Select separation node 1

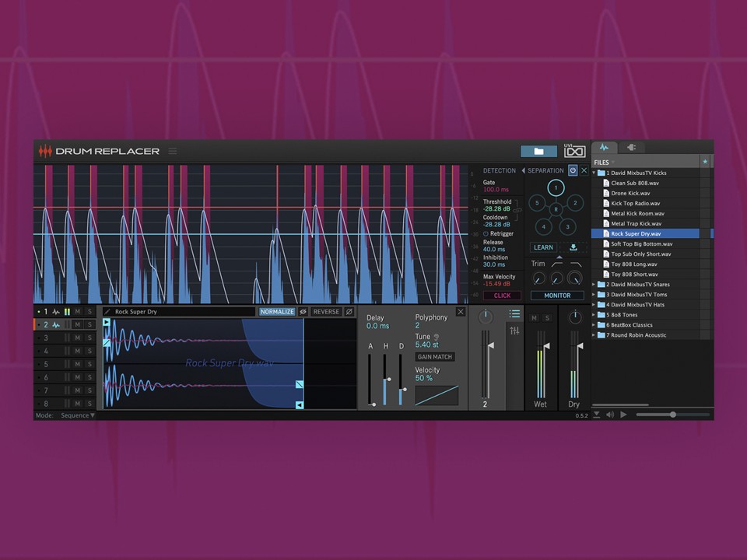[556, 187]
